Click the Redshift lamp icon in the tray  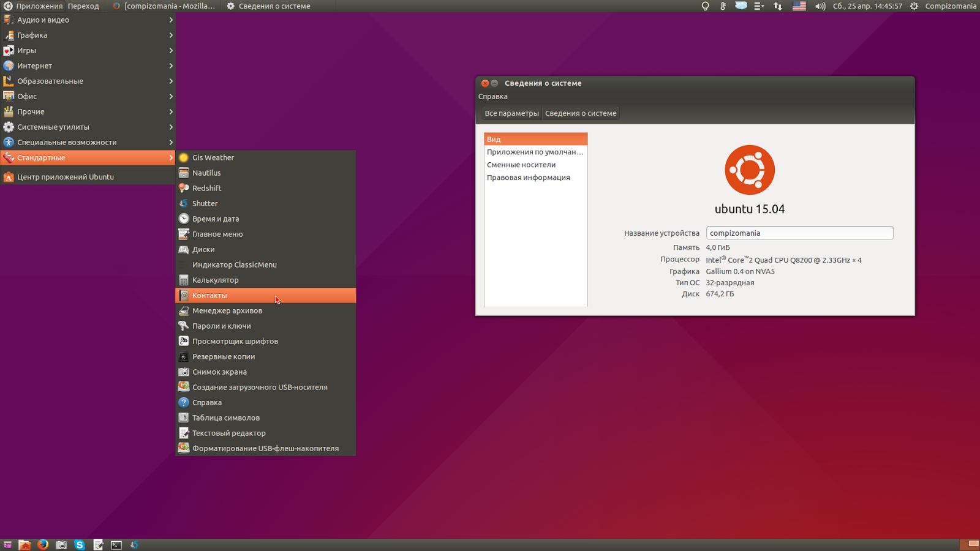point(706,6)
